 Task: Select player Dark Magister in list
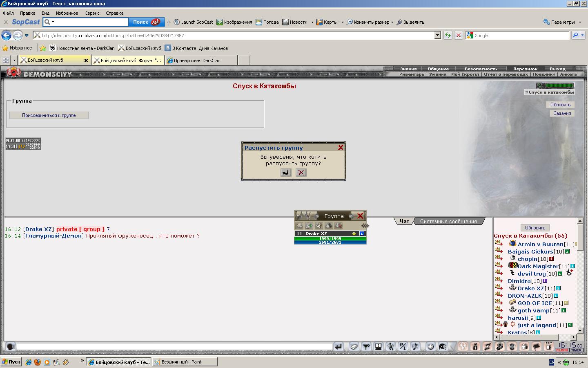click(x=538, y=266)
